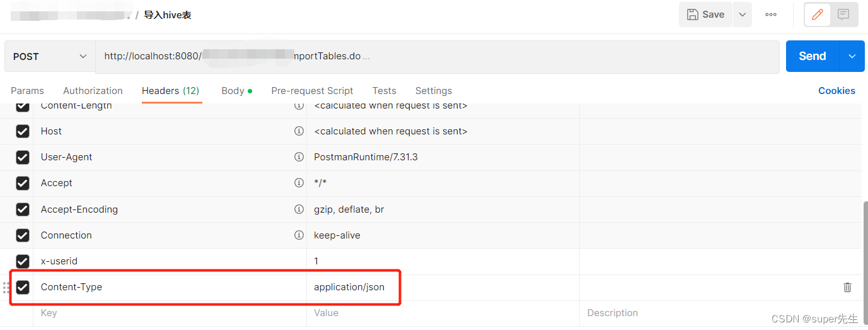Click info icon for Connection header
The width and height of the screenshot is (868, 330).
click(299, 235)
